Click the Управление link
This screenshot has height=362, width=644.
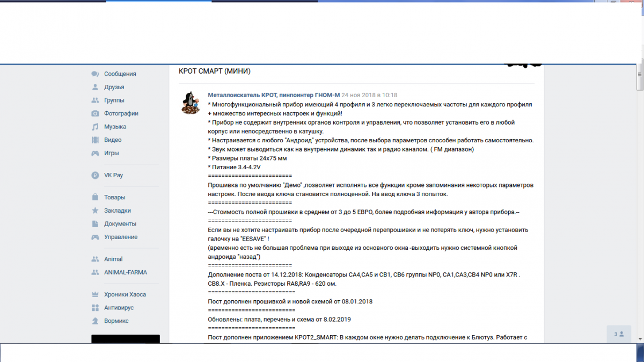tap(121, 237)
